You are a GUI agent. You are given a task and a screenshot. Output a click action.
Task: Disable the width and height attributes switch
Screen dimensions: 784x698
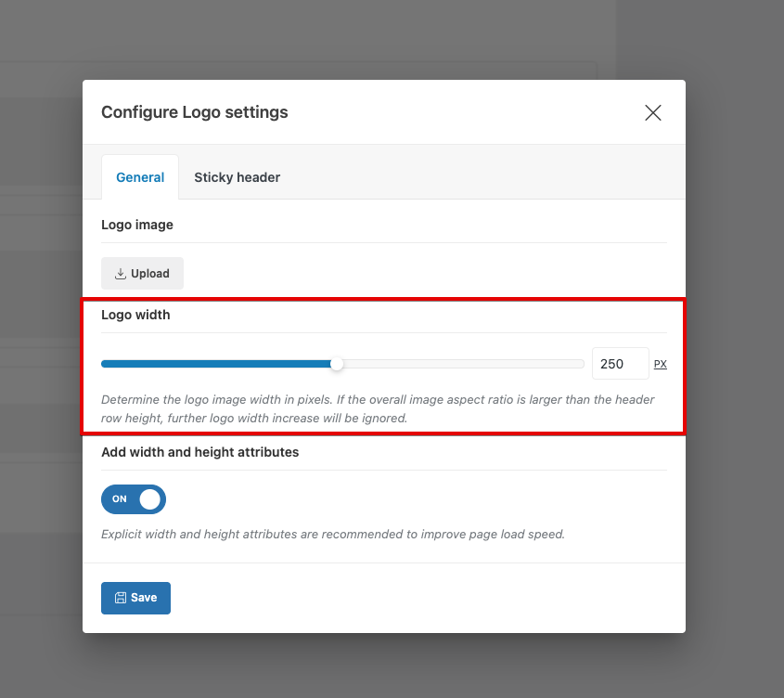pos(134,499)
